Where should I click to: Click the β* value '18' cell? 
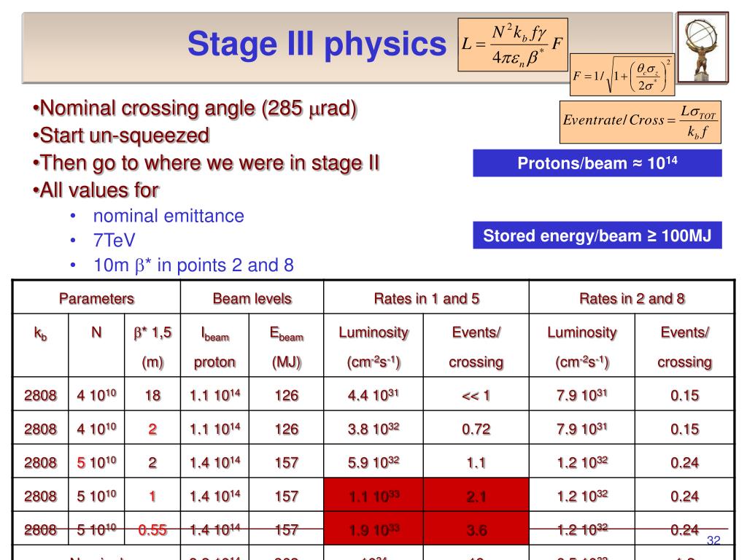click(x=152, y=394)
